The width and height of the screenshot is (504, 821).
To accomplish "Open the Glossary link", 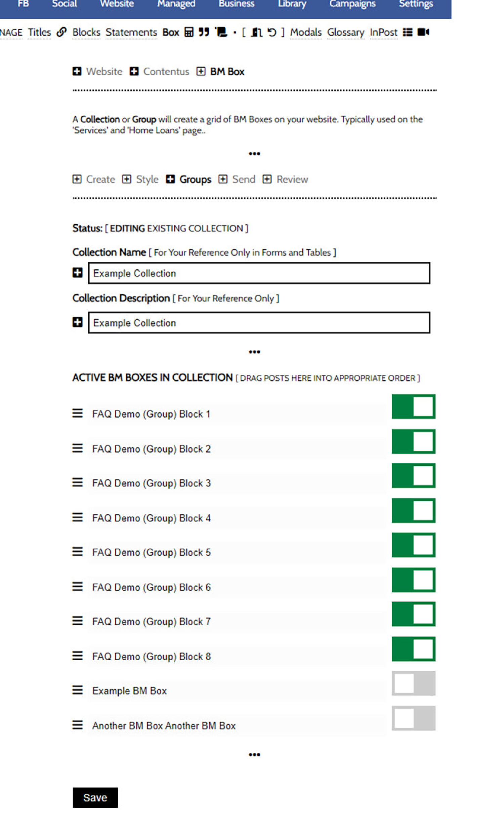I will (345, 32).
